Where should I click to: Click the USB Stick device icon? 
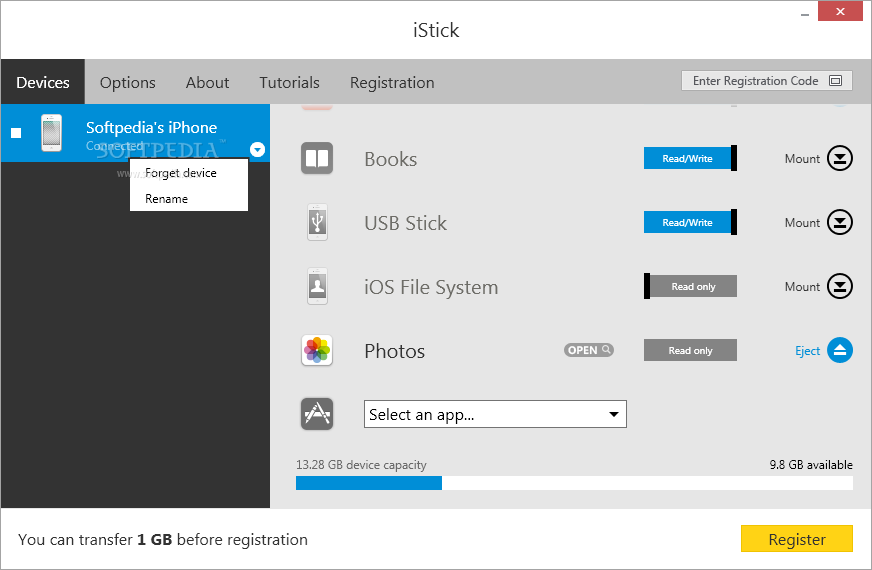318,222
